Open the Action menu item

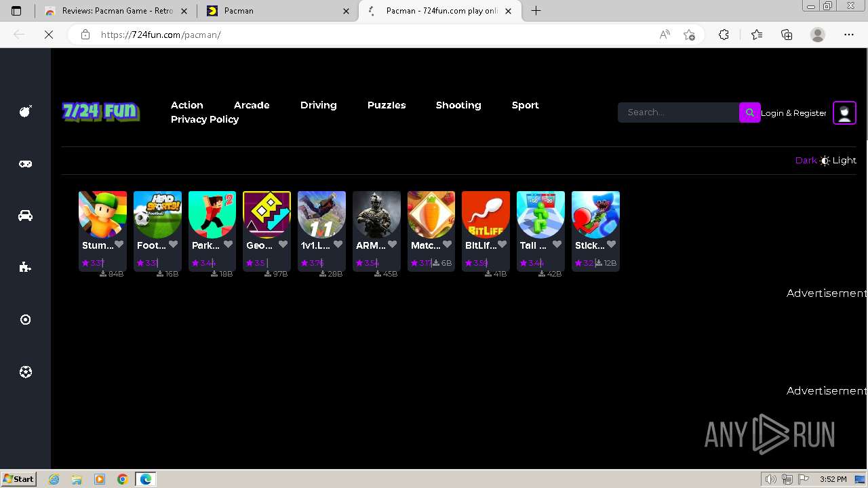pyautogui.click(x=186, y=105)
